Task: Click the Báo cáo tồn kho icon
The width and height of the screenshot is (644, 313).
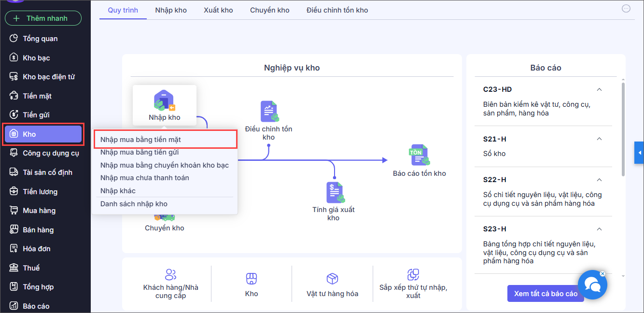Action: click(419, 155)
